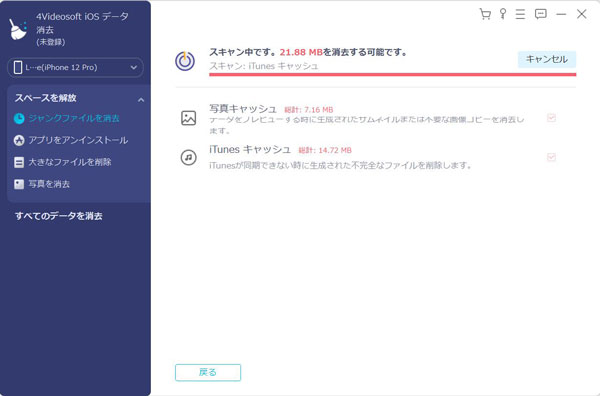
Task: Select 大きなファイルを削除 in sidebar
Action: point(70,162)
